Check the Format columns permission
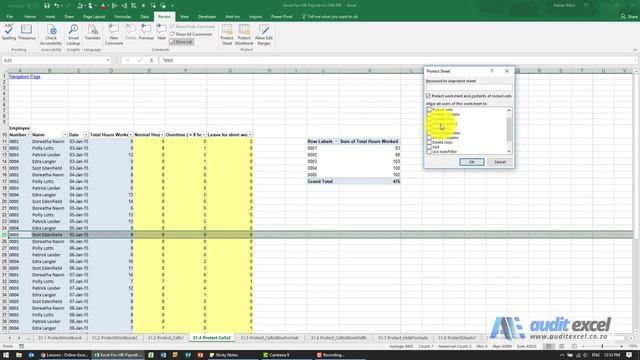The width and height of the screenshot is (640, 360). point(429,114)
